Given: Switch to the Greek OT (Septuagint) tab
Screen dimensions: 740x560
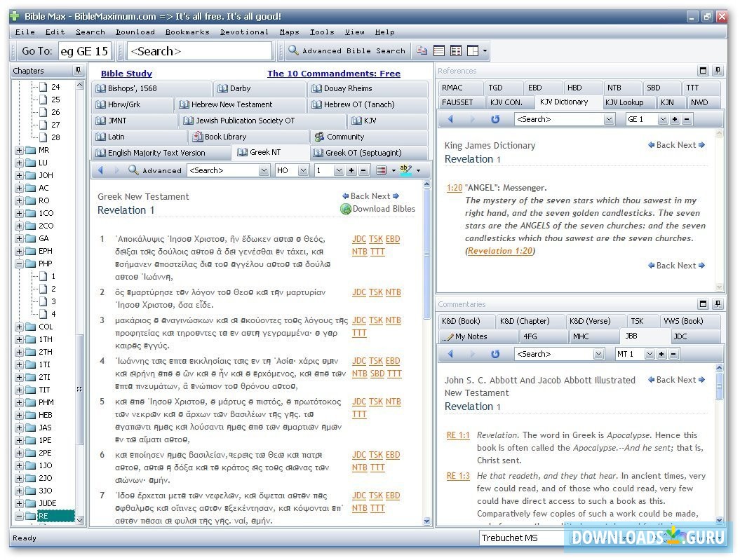Looking at the screenshot, I should point(369,153).
